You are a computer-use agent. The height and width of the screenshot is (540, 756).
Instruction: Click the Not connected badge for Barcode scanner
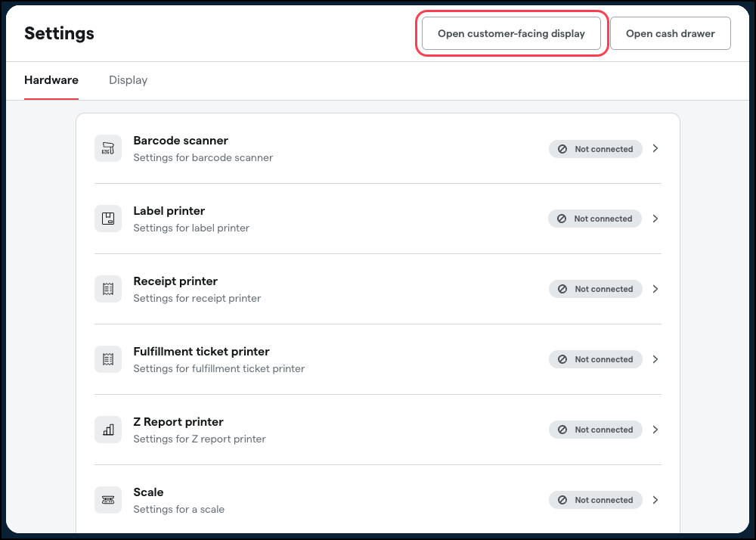(x=596, y=149)
